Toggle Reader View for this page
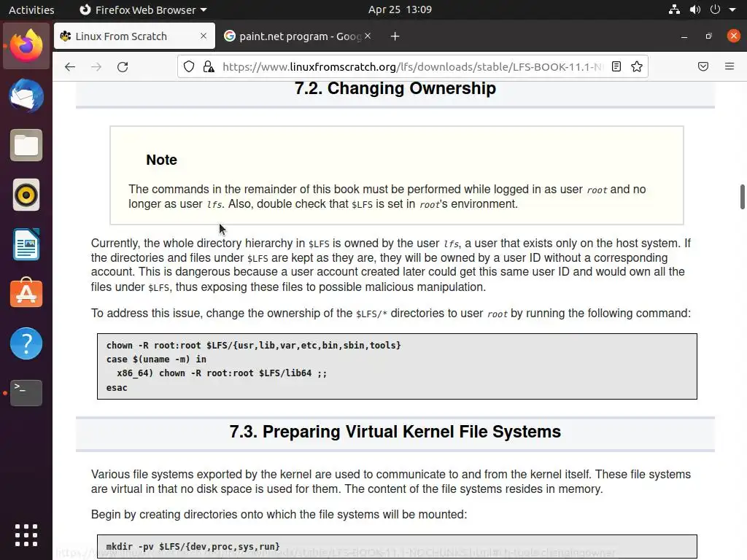747x560 pixels. point(616,66)
